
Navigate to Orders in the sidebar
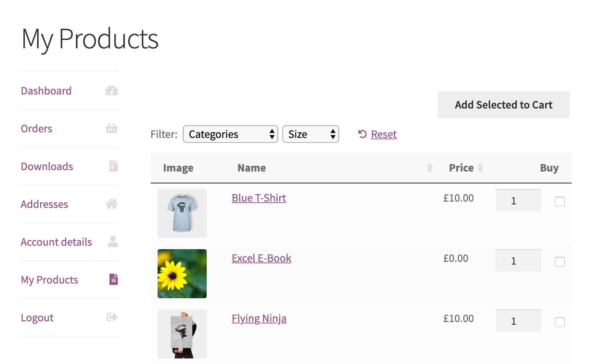[x=36, y=128]
